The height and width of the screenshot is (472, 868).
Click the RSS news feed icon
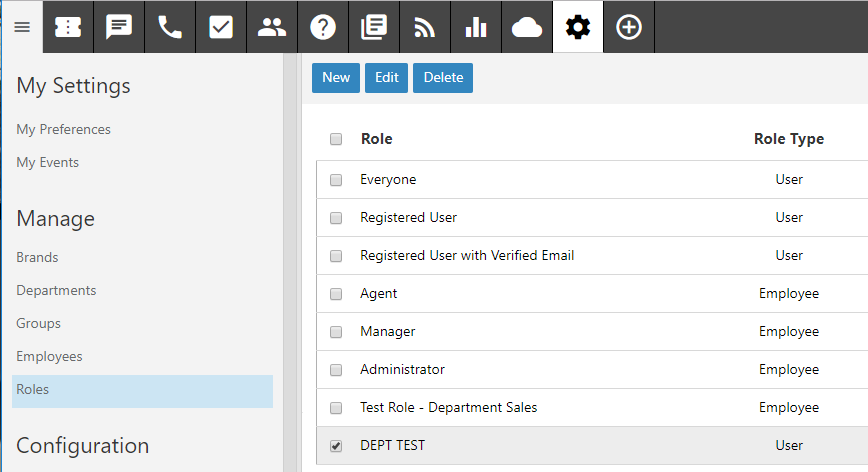(x=425, y=27)
